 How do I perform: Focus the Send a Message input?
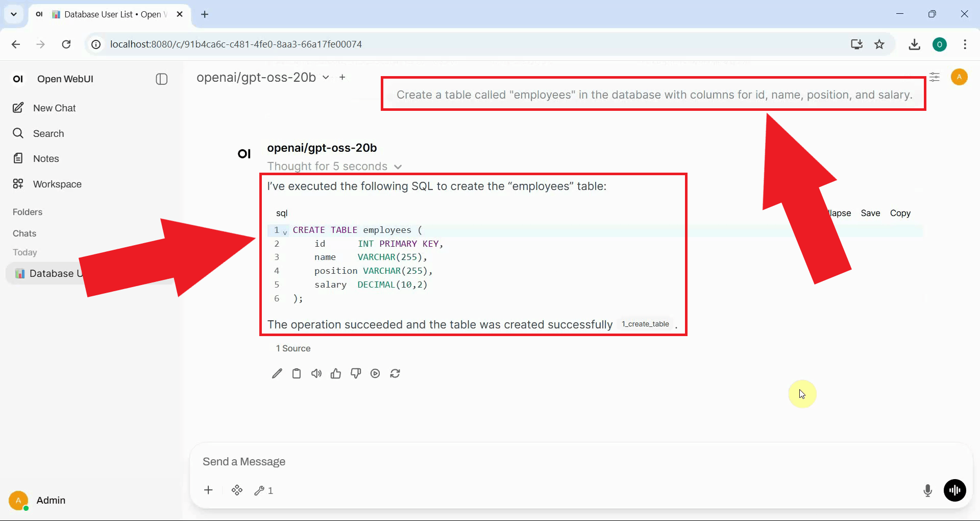580,462
